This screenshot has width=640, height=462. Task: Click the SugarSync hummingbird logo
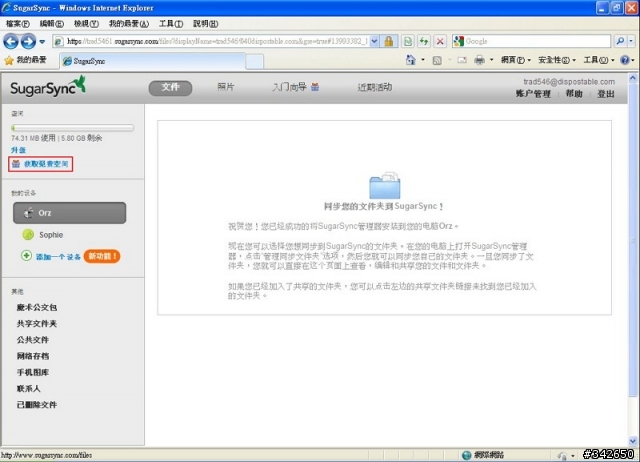(48, 87)
